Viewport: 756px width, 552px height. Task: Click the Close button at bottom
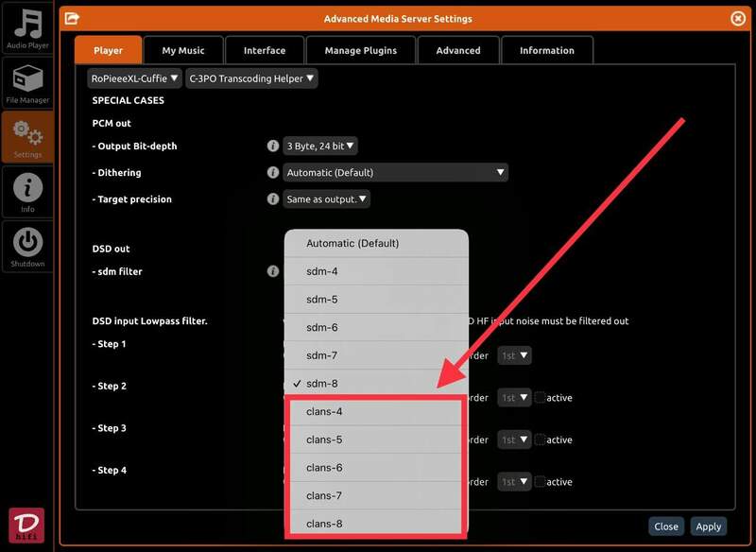click(666, 526)
